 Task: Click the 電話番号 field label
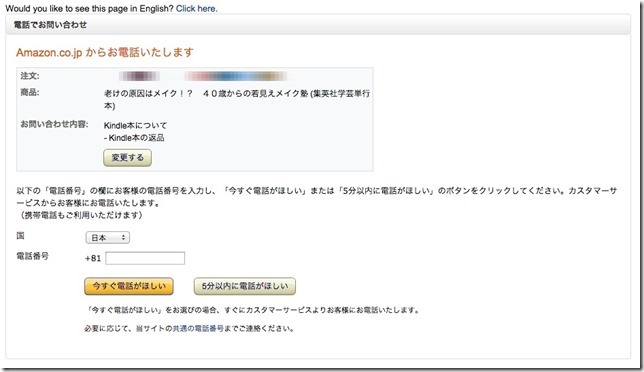(32, 256)
